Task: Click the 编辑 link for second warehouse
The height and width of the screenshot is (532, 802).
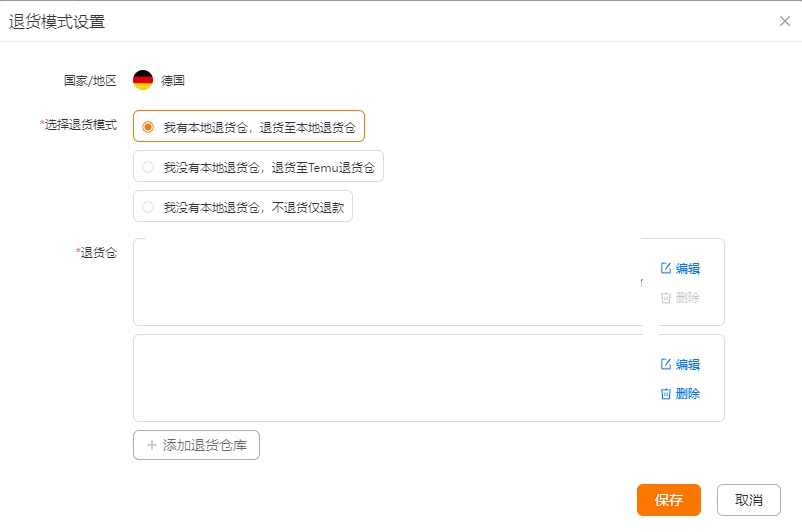Action: (688, 365)
